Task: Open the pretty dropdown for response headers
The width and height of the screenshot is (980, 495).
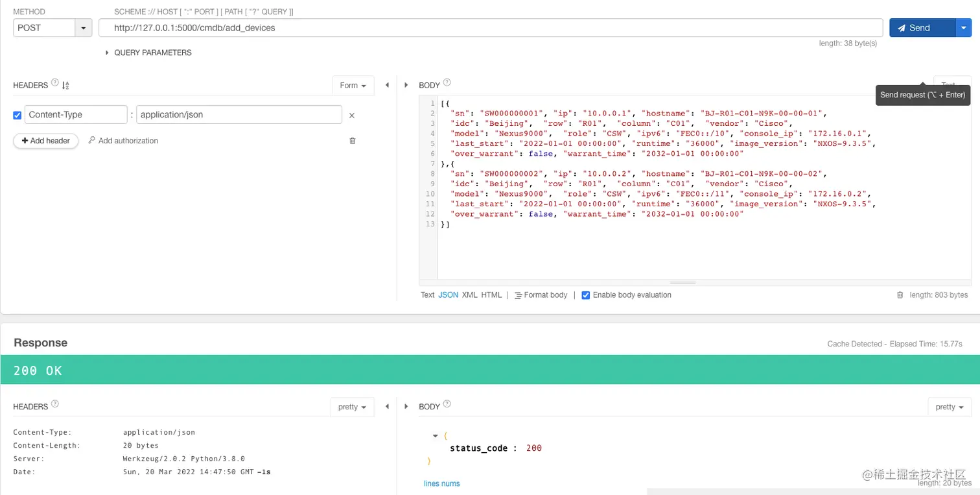Action: 353,407
